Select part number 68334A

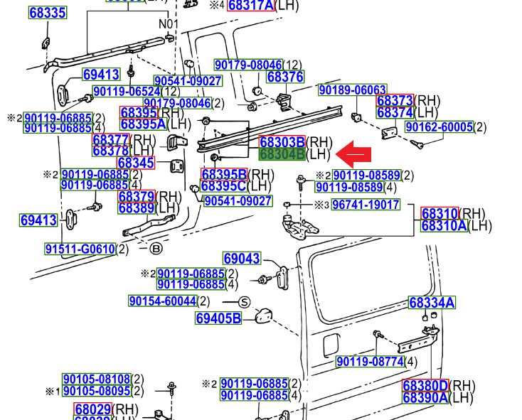[x=432, y=303]
